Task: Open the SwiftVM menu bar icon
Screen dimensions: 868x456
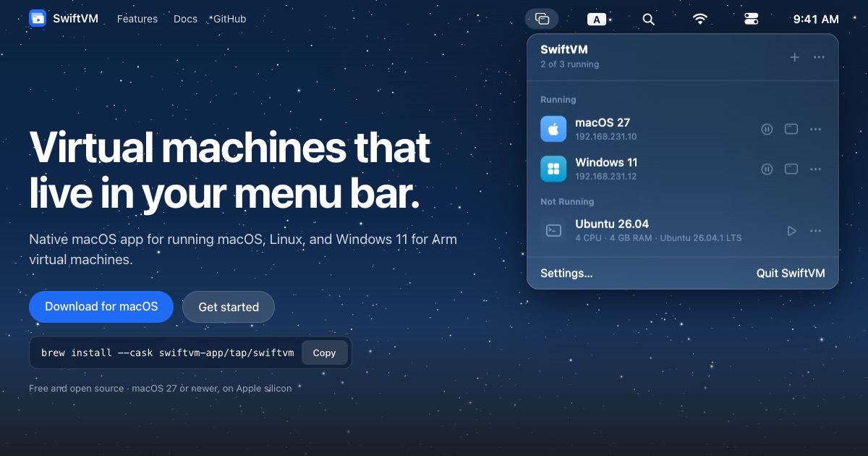Action: click(542, 19)
